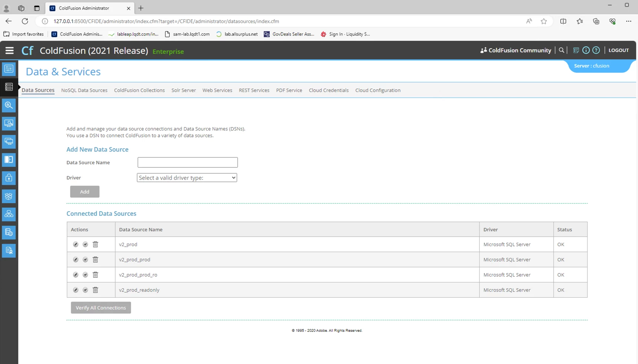The image size is (638, 364).
Task: Open Enterprise Manager sidebar icon
Action: click(9, 214)
